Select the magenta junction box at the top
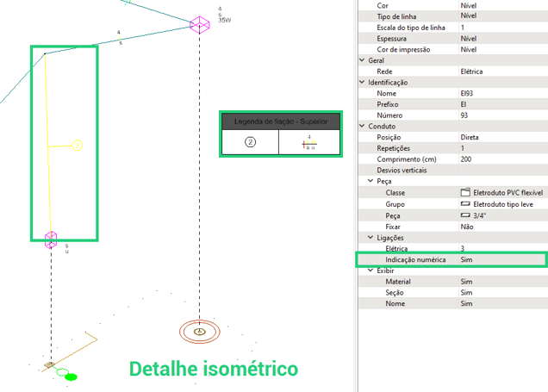This screenshot has width=548, height=392. pos(200,25)
